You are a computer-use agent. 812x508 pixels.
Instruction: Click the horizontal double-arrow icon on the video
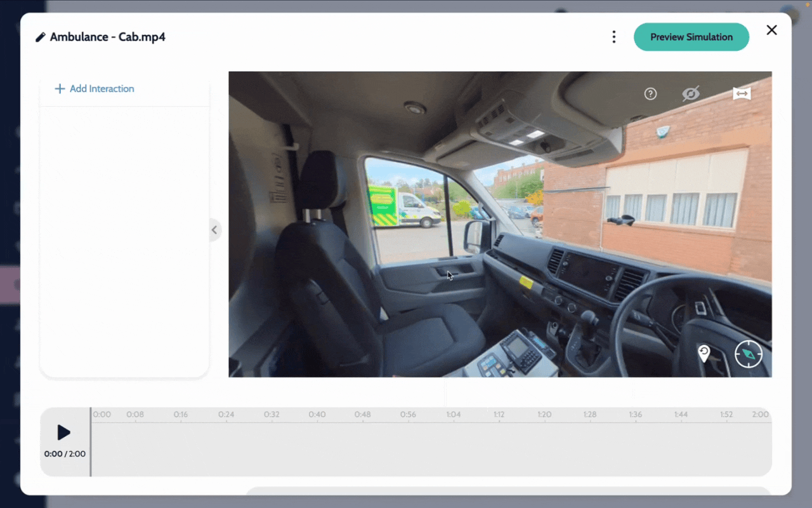[742, 94]
